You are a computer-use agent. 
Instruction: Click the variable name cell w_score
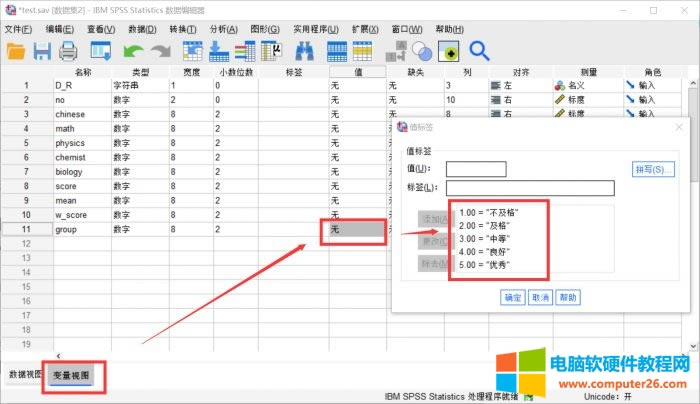(82, 215)
